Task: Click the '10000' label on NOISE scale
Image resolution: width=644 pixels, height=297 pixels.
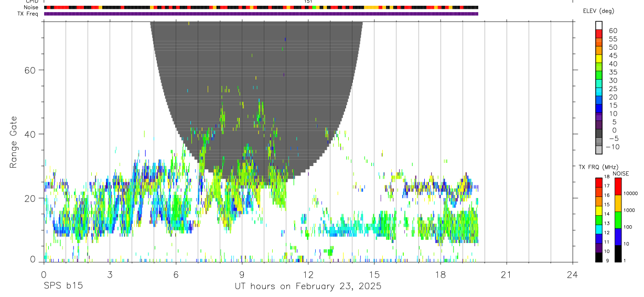Action: tap(630, 193)
